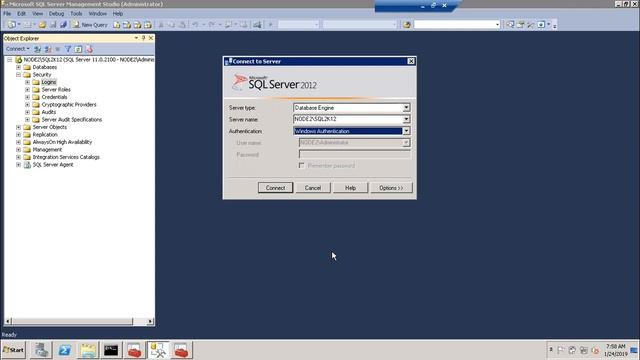Open the Window menu
Screen dimensions: 640x360
click(98, 13)
